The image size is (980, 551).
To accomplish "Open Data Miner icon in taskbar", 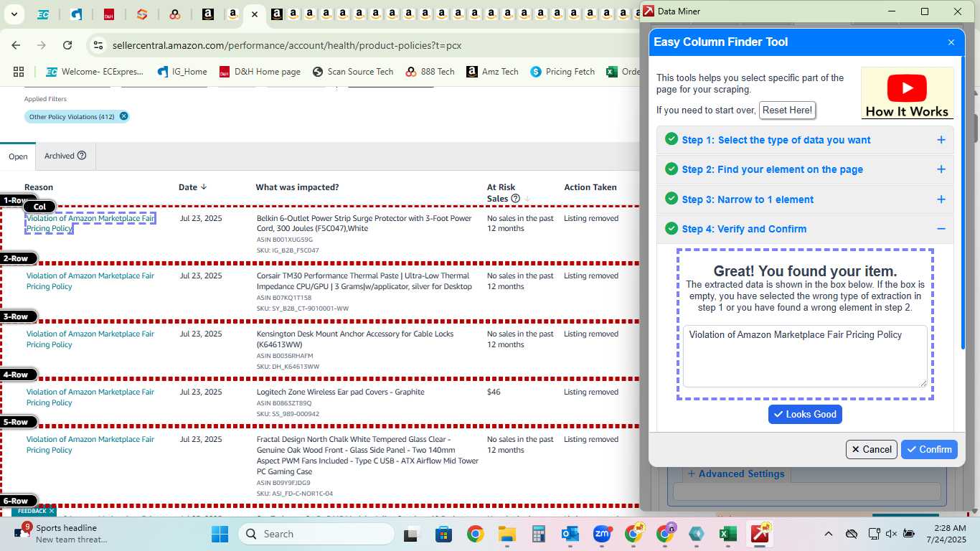I will [760, 534].
